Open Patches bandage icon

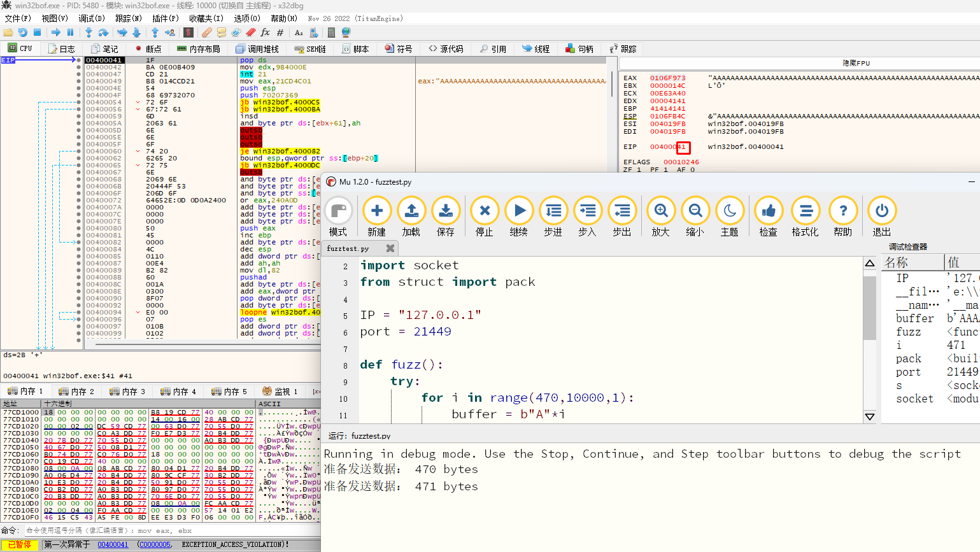(207, 32)
